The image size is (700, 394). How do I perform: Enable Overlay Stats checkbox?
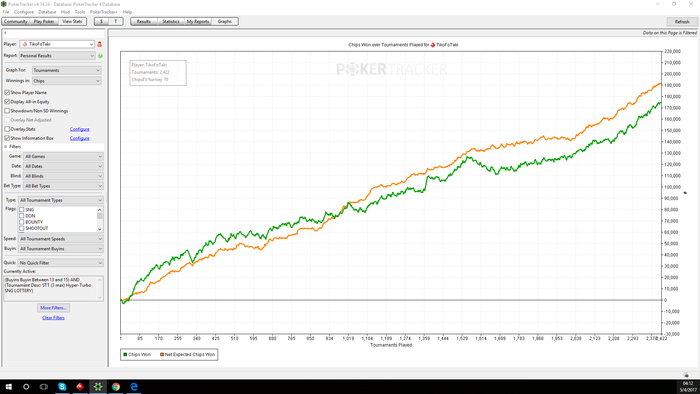[x=7, y=129]
